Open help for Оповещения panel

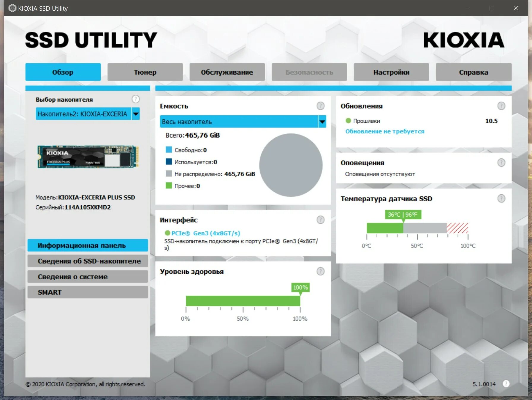pyautogui.click(x=502, y=163)
